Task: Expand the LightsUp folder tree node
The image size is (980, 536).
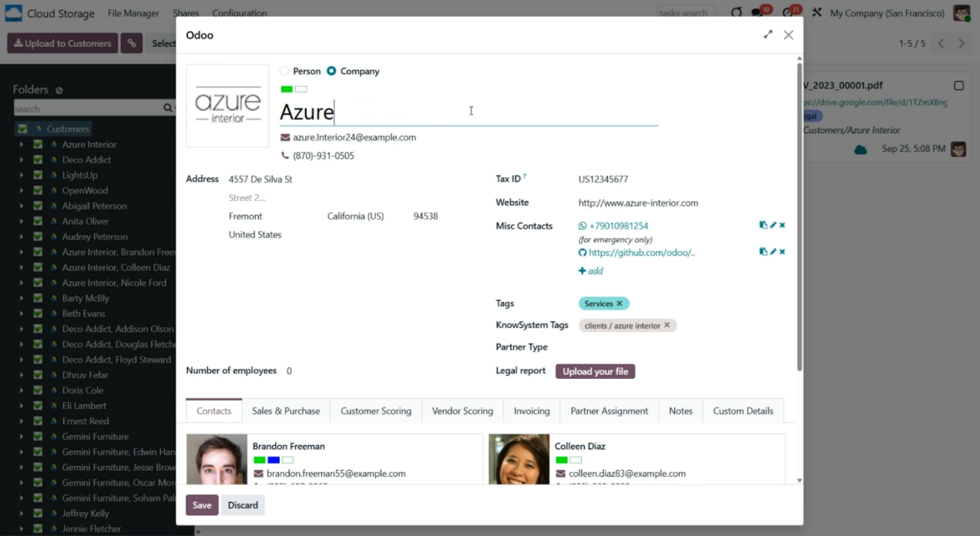Action: (x=22, y=175)
